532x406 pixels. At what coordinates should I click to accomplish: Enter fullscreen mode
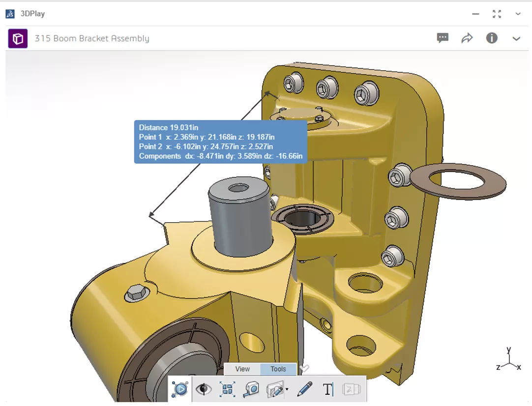click(497, 14)
